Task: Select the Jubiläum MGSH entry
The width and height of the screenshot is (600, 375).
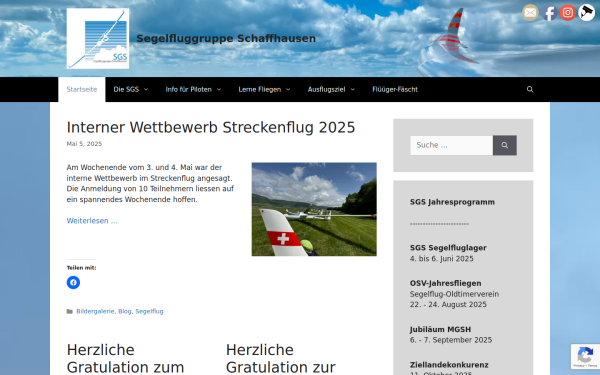Action: 440,329
